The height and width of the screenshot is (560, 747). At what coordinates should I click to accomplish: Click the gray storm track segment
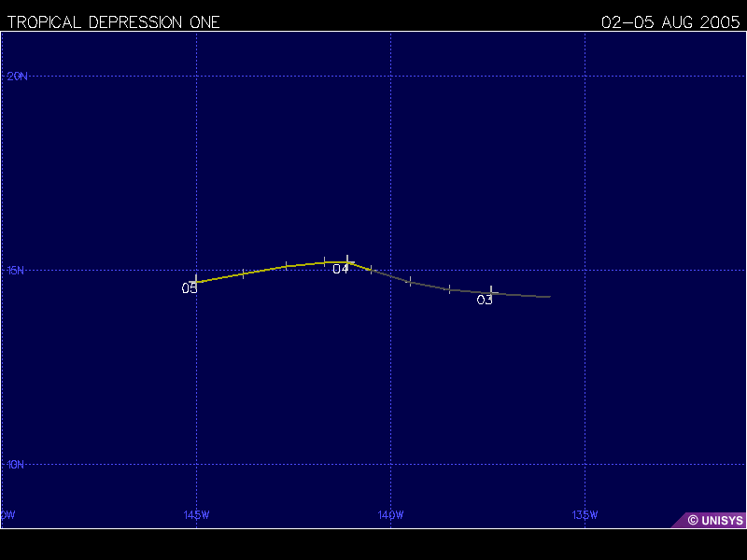(430, 286)
